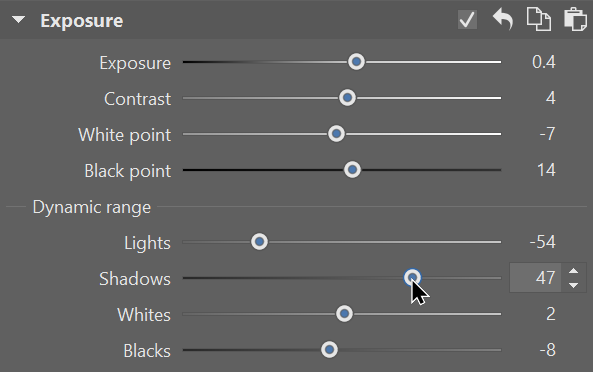Click the Black point slider handle
The height and width of the screenshot is (372, 593).
352,170
